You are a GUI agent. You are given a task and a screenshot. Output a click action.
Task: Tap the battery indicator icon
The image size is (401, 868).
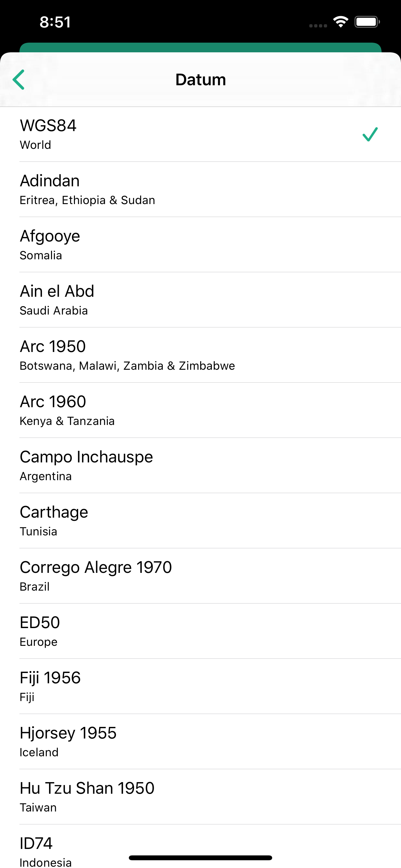(367, 22)
